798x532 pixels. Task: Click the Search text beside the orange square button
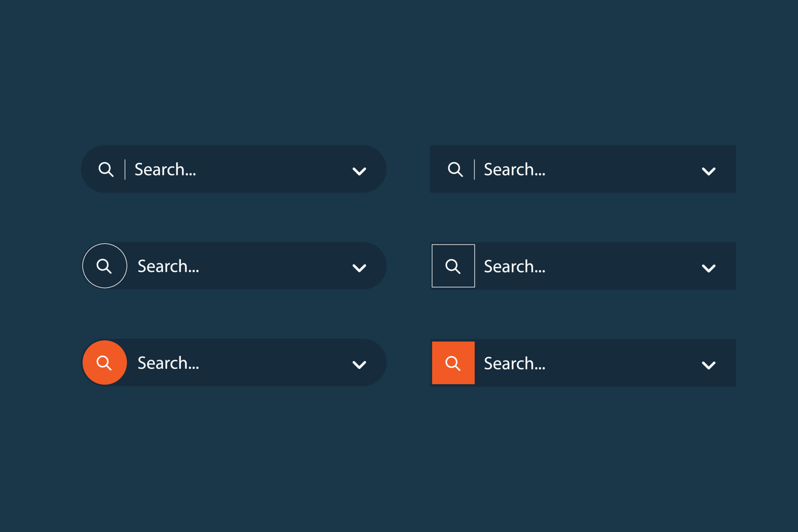click(514, 363)
